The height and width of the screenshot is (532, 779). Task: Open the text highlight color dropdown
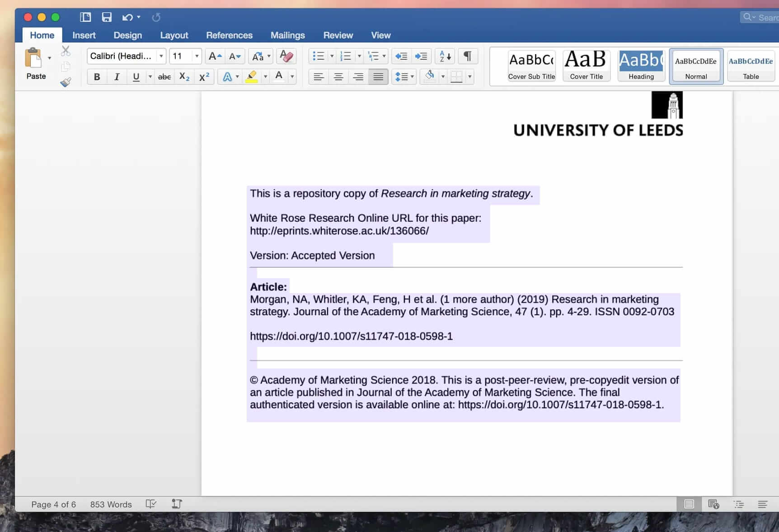(266, 77)
